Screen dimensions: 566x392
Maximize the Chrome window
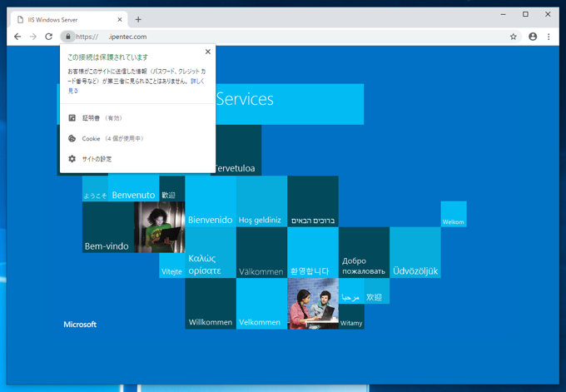click(x=525, y=14)
